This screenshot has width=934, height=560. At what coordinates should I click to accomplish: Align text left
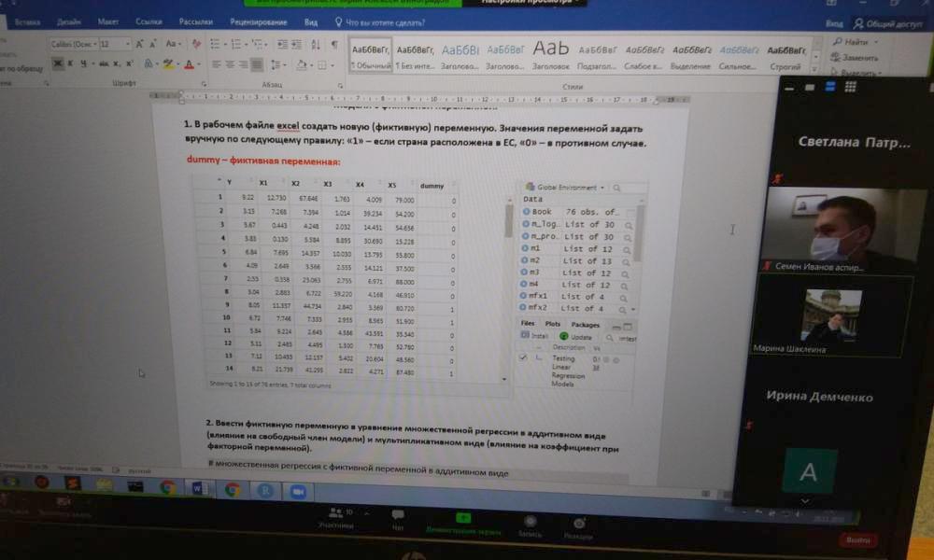217,64
